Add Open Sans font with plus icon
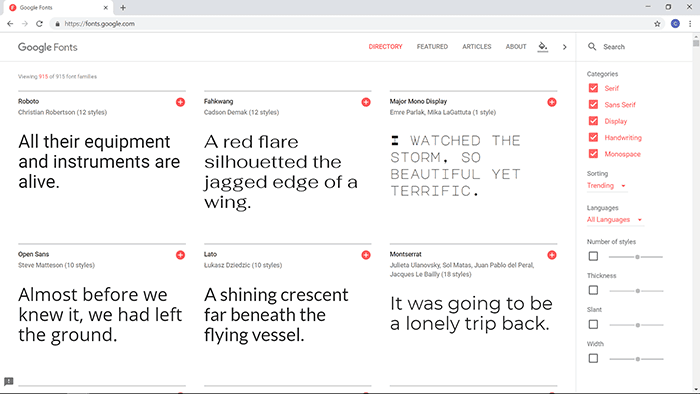The image size is (700, 394). tap(180, 255)
